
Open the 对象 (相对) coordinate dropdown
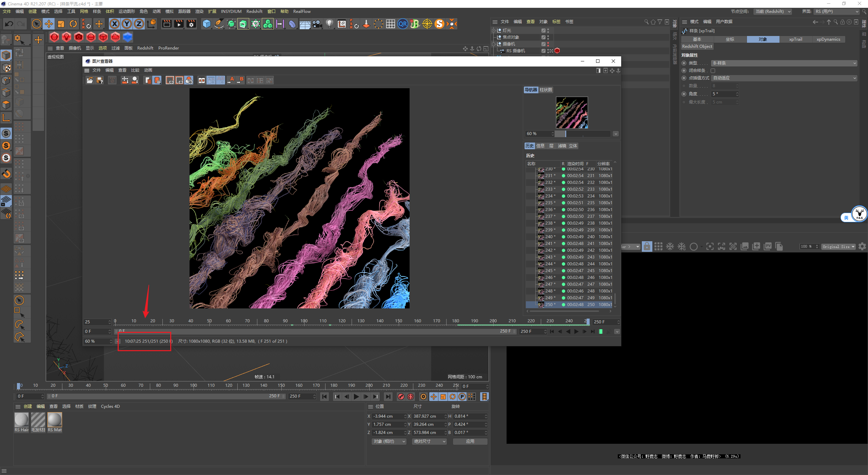point(389,441)
